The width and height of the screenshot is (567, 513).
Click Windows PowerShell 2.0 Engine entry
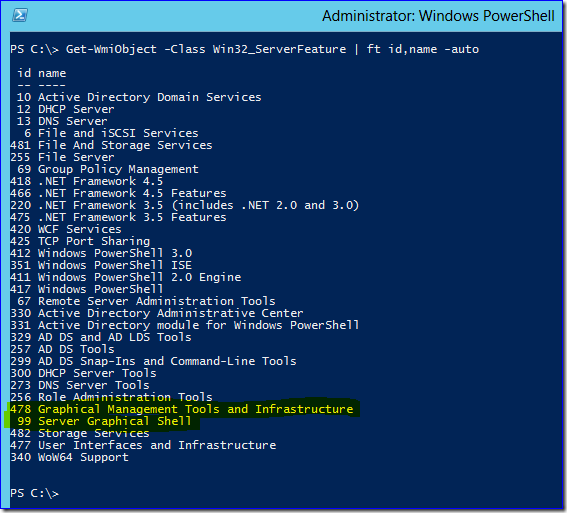coord(125,277)
